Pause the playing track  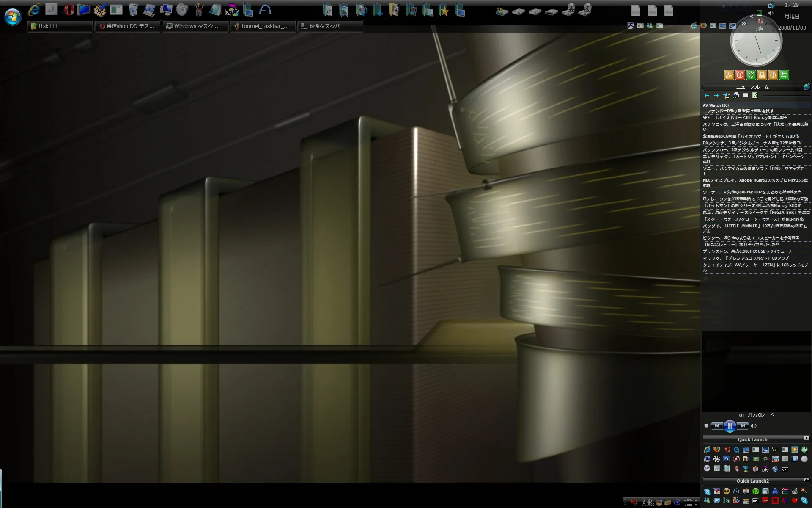click(x=730, y=426)
